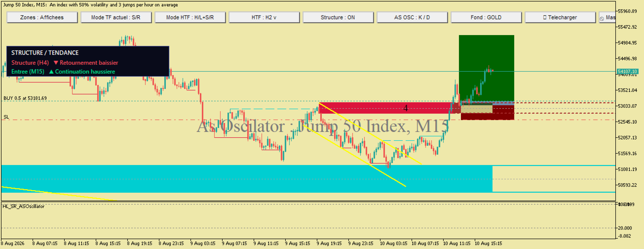
Task: Click the cyan demand zone rectangle
Action: click(x=247, y=179)
